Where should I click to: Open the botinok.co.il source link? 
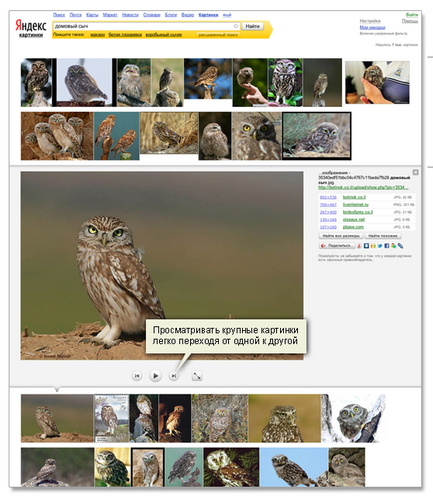[x=354, y=197]
